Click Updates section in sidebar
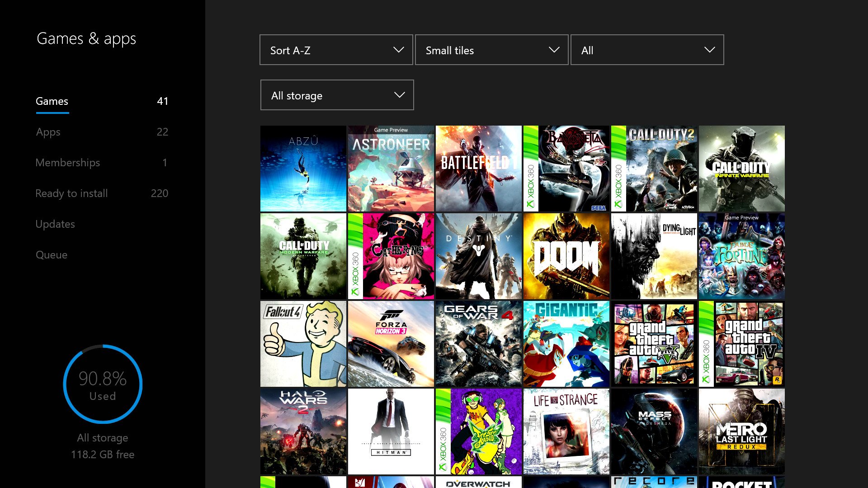 pyautogui.click(x=56, y=224)
